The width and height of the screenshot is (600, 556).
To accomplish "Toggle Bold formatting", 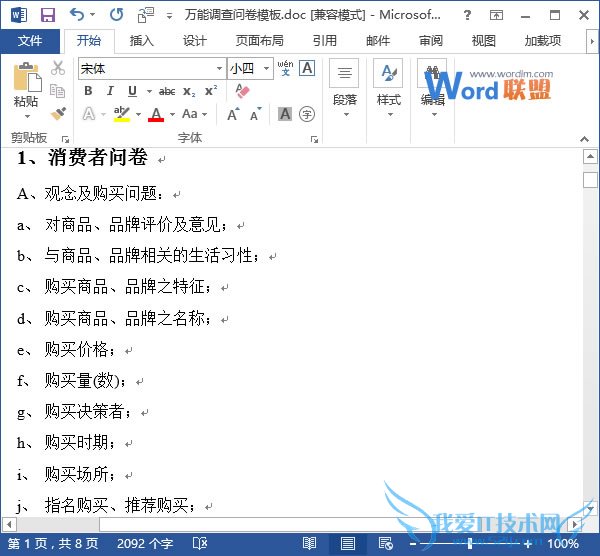I will pyautogui.click(x=88, y=91).
